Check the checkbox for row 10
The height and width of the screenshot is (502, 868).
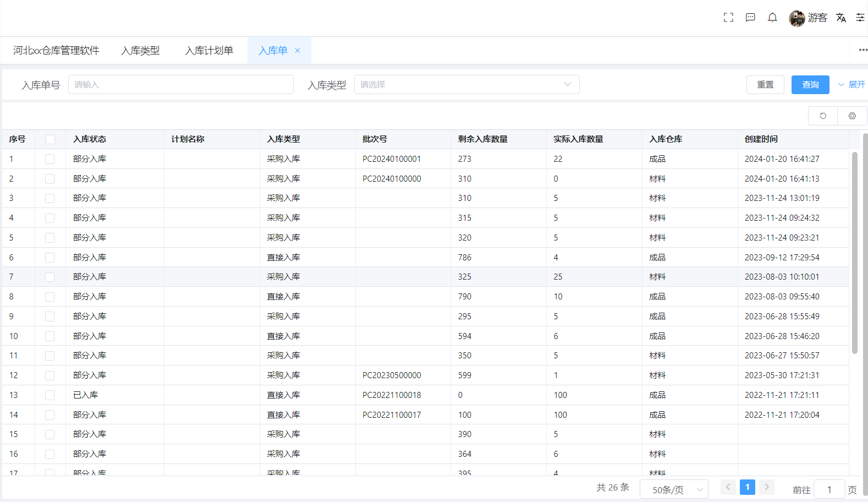click(x=50, y=336)
